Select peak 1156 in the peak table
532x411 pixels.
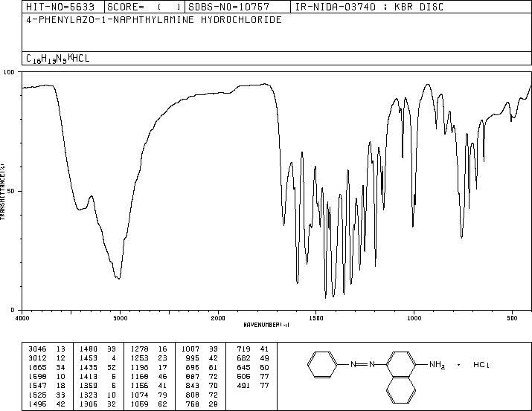tap(149, 386)
